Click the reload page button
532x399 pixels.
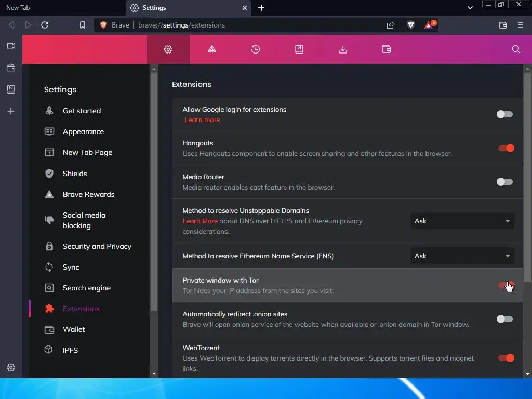tap(45, 25)
